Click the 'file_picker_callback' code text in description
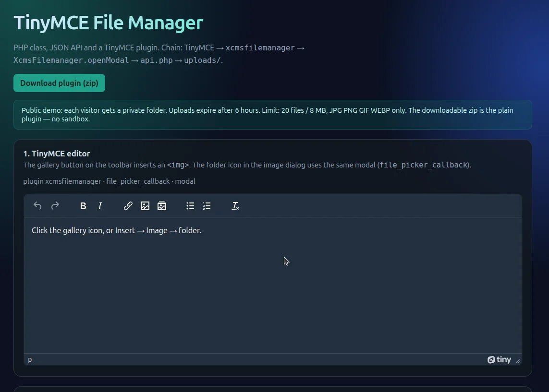 [424, 165]
